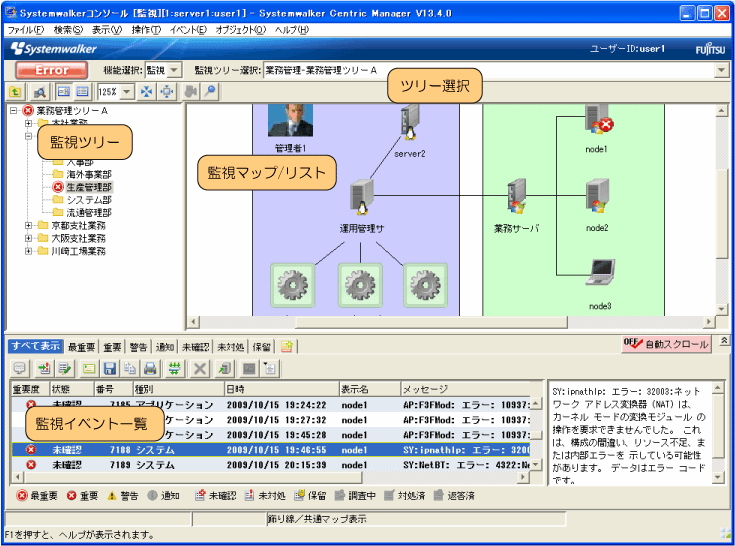Select the 未確認 event filter tab

[196, 347]
